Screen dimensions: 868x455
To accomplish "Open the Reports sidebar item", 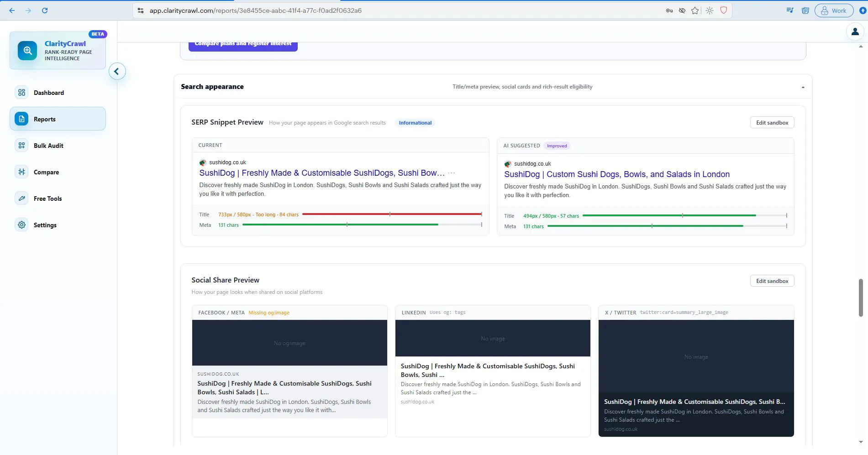I will (x=58, y=119).
